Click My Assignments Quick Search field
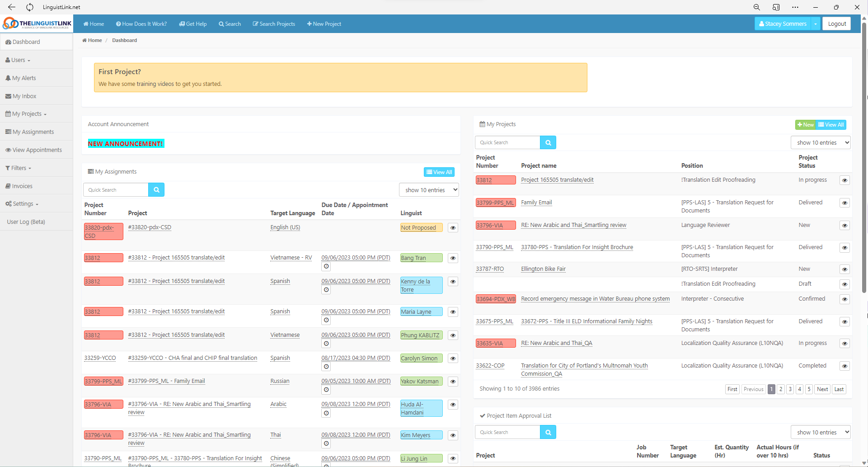Viewport: 868px width, 467px height. [116, 190]
